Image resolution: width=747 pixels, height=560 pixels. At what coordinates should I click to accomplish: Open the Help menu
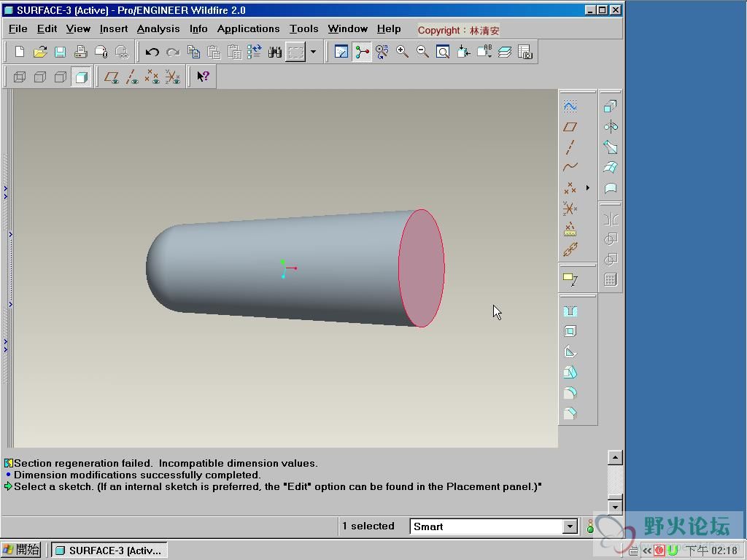[x=389, y=29]
